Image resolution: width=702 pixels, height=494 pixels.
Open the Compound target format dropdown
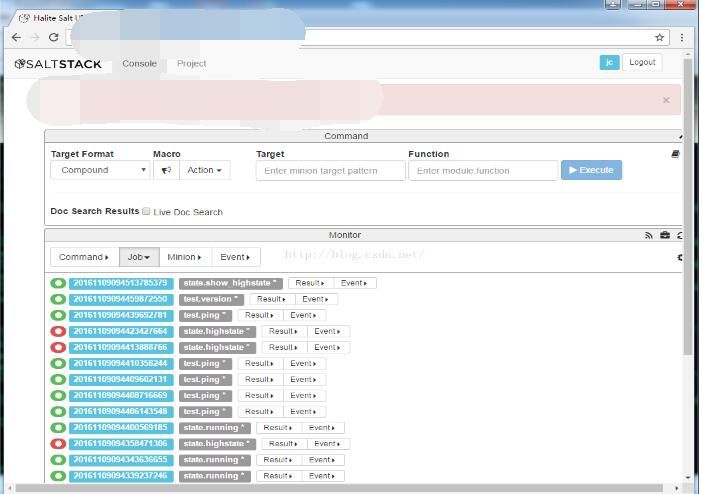(x=101, y=170)
